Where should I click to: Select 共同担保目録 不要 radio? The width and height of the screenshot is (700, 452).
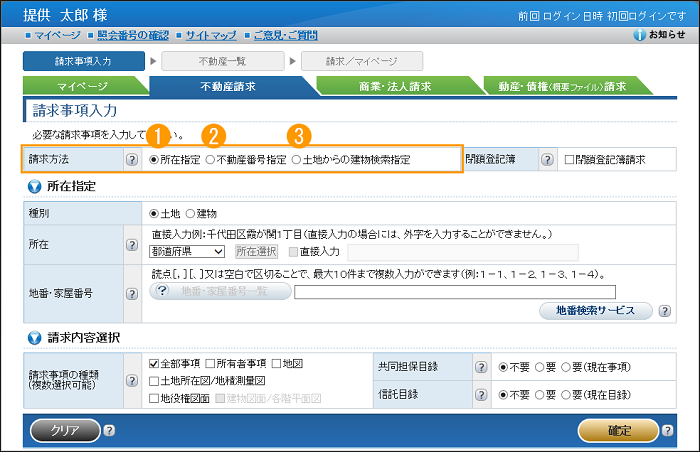(x=503, y=368)
